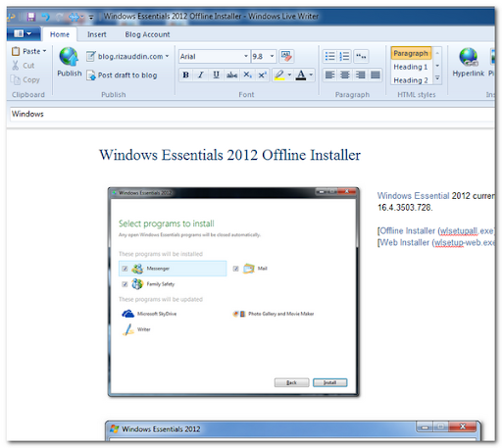Viewport: 502px width, 448px height.
Task: Click the Offline Installer (wlsetupall.exe) link
Action: 436,231
